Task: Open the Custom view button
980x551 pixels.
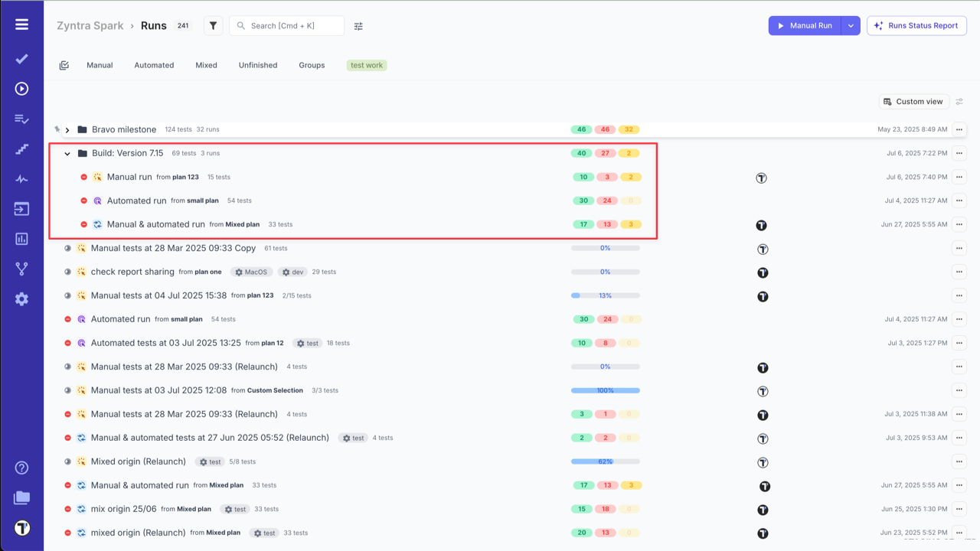Action: point(913,101)
